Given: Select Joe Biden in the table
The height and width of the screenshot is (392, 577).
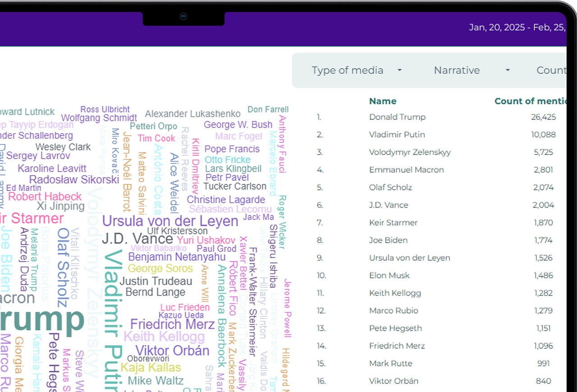Looking at the screenshot, I should coord(388,240).
